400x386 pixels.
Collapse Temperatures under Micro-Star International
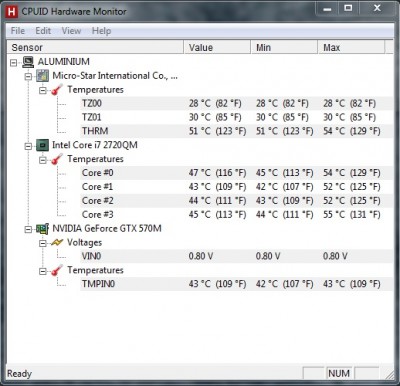coord(43,90)
